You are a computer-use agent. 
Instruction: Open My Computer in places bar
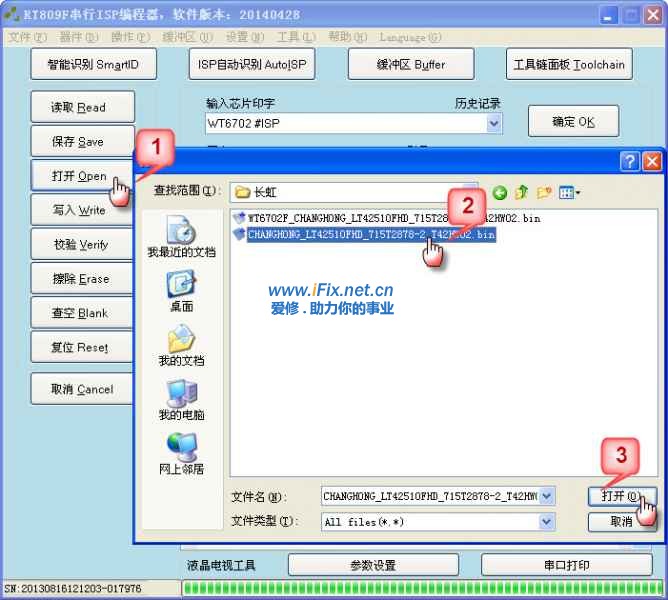(x=181, y=400)
